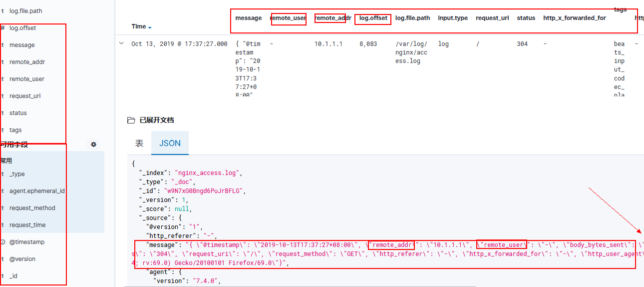Image resolution: width=644 pixels, height=287 pixels.
Task: Select log.file.path field in sidebar
Action: click(x=26, y=10)
